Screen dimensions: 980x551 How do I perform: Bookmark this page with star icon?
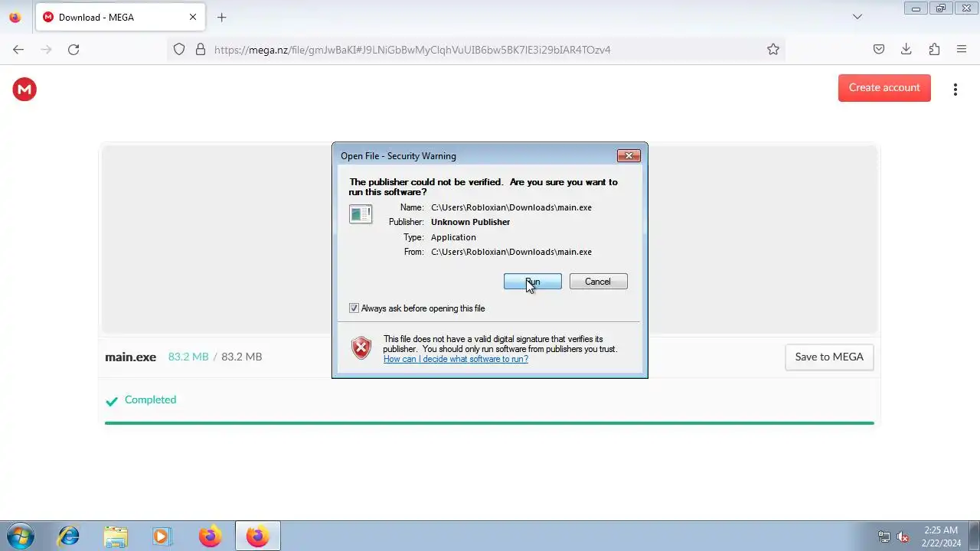(x=773, y=50)
